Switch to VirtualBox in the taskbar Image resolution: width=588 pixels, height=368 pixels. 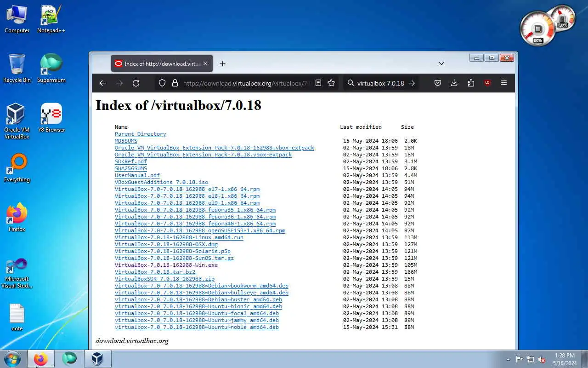[x=97, y=359]
